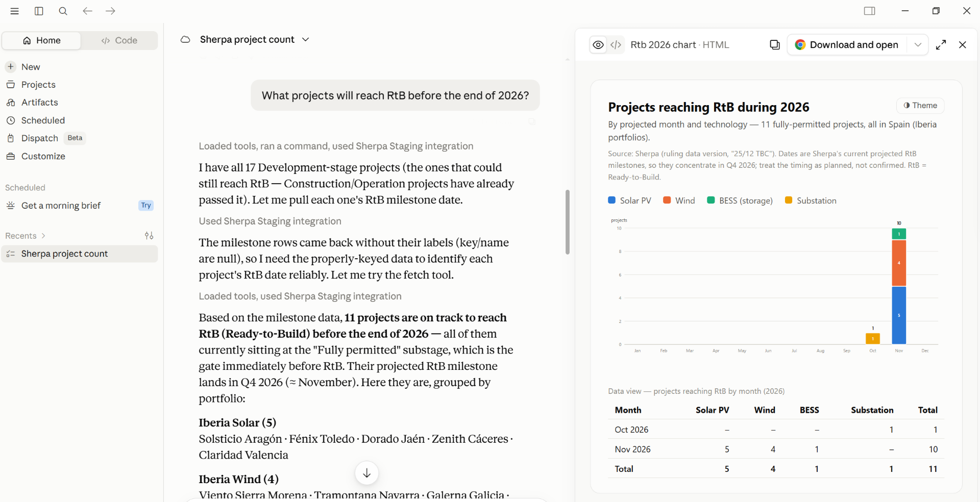Click the chat scrollbar thumb
Image resolution: width=980 pixels, height=502 pixels.
click(x=568, y=222)
